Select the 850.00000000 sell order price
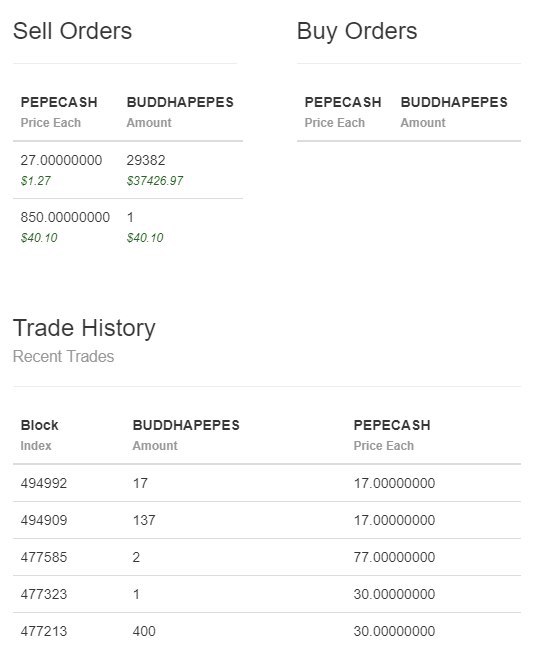Image resolution: width=537 pixels, height=658 pixels. [x=65, y=217]
